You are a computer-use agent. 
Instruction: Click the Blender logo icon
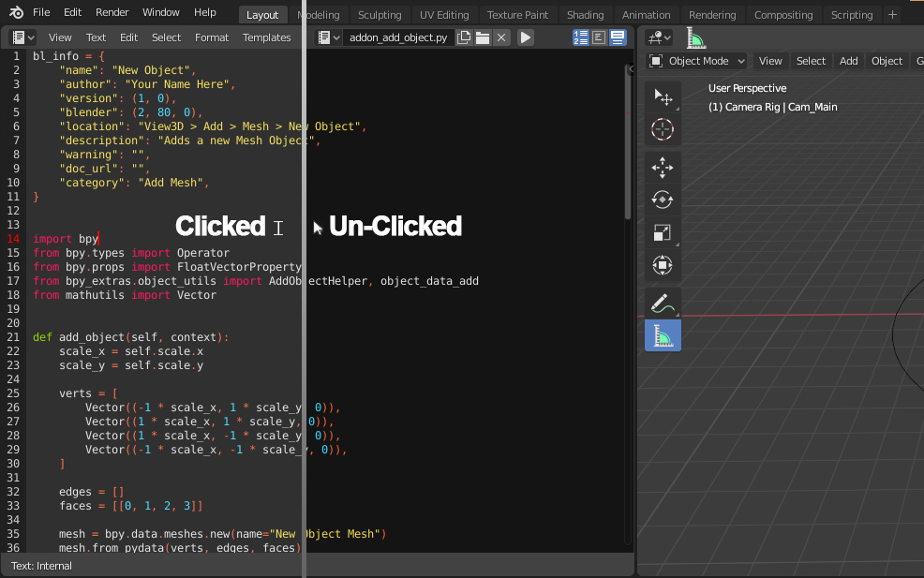pos(17,12)
